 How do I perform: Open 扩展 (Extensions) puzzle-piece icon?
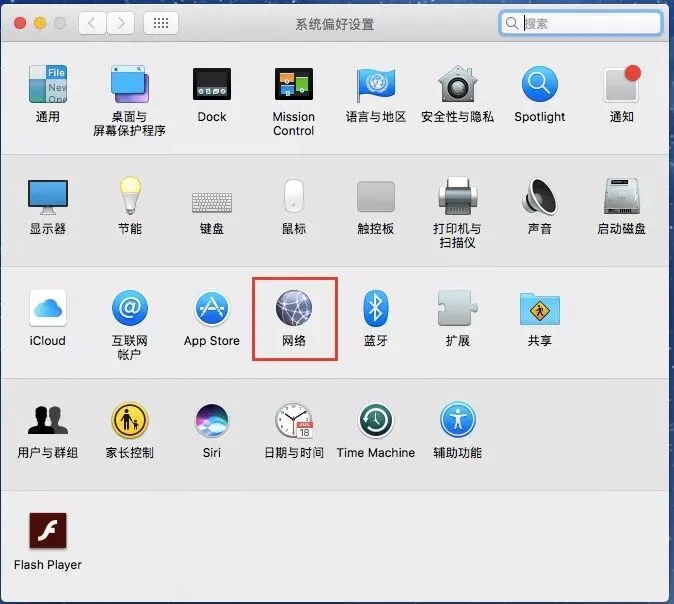(457, 308)
